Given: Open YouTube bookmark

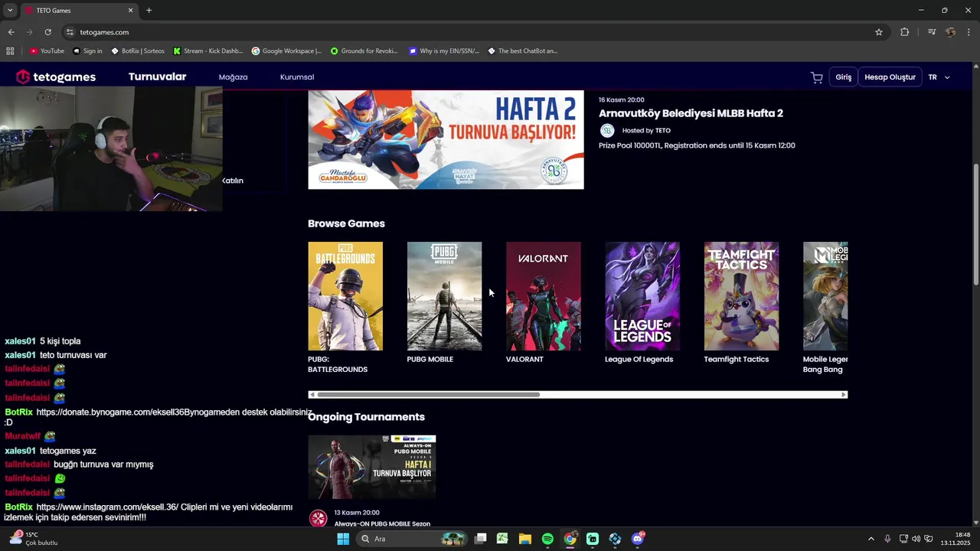Looking at the screenshot, I should point(47,51).
